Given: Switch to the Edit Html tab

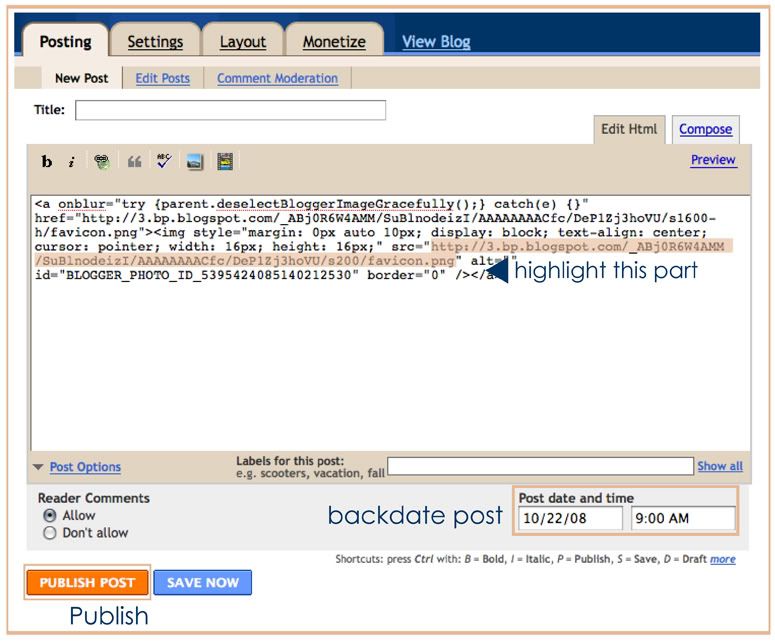Looking at the screenshot, I should [629, 129].
